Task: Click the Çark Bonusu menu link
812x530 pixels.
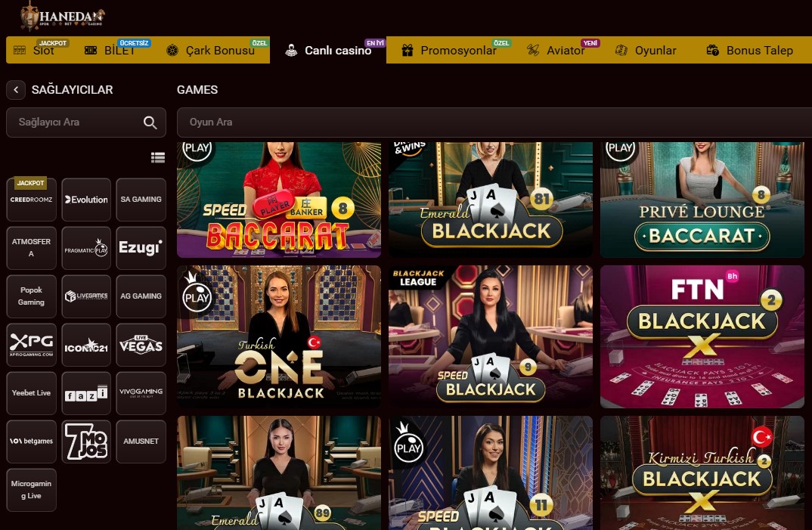Action: pyautogui.click(x=210, y=50)
